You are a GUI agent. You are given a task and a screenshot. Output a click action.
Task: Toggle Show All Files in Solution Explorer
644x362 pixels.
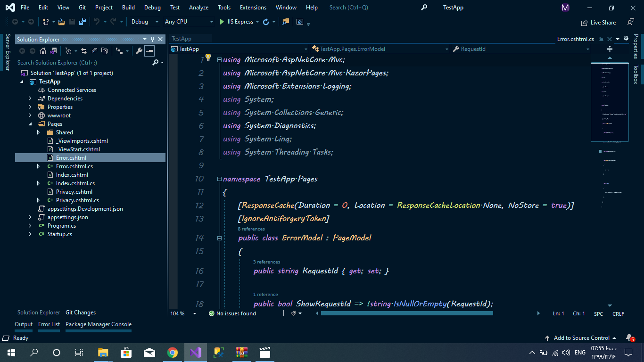[105, 51]
